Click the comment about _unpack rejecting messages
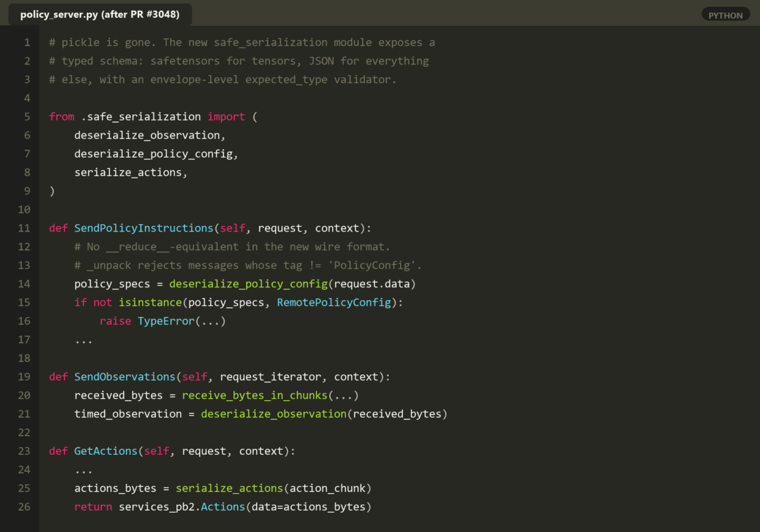760x532 pixels. (248, 265)
